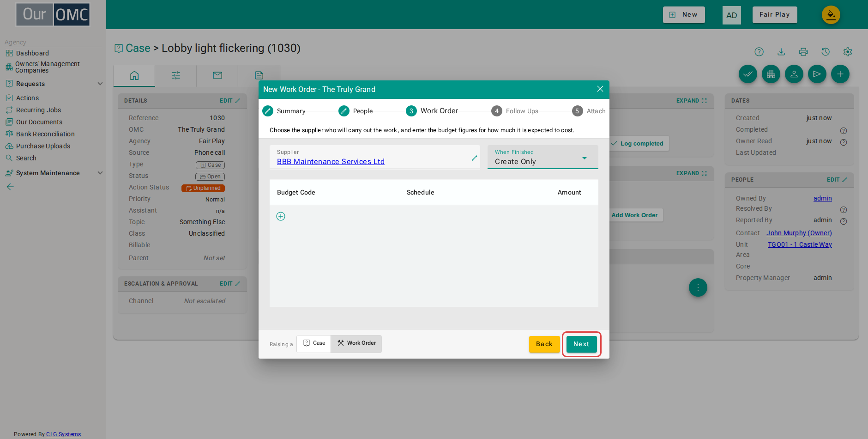Click Back in work order wizard
The width and height of the screenshot is (868, 439).
544,344
